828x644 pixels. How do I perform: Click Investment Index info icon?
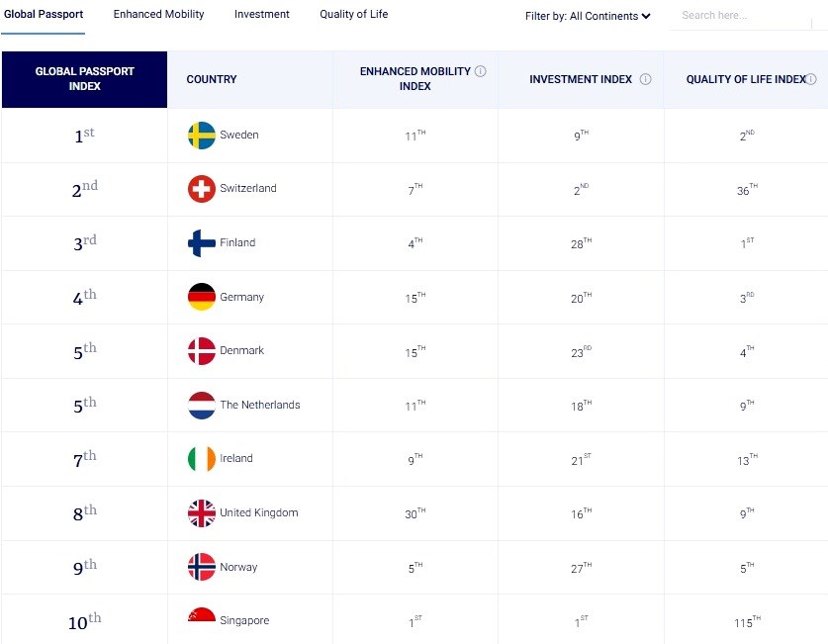(645, 79)
